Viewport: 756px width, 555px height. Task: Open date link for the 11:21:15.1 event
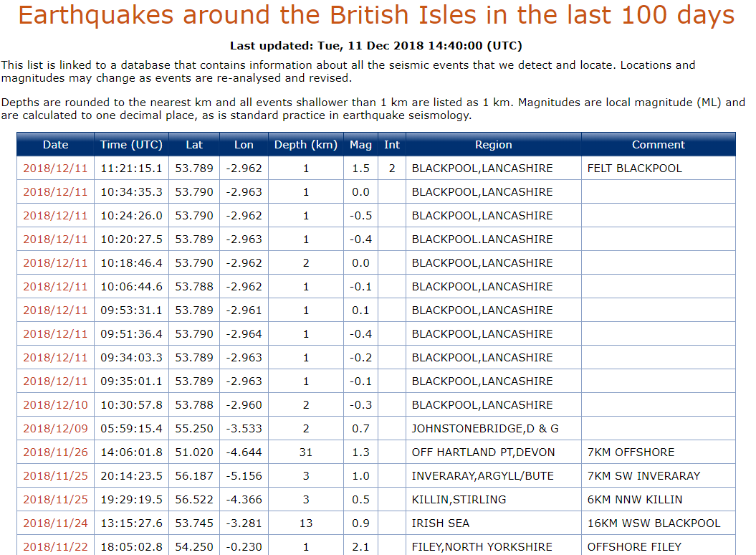click(55, 169)
